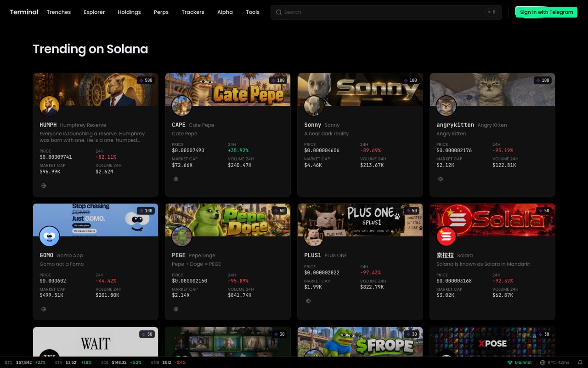The height and width of the screenshot is (368, 588).
Task: Click the Sonny robot avatar
Action: pos(314,106)
